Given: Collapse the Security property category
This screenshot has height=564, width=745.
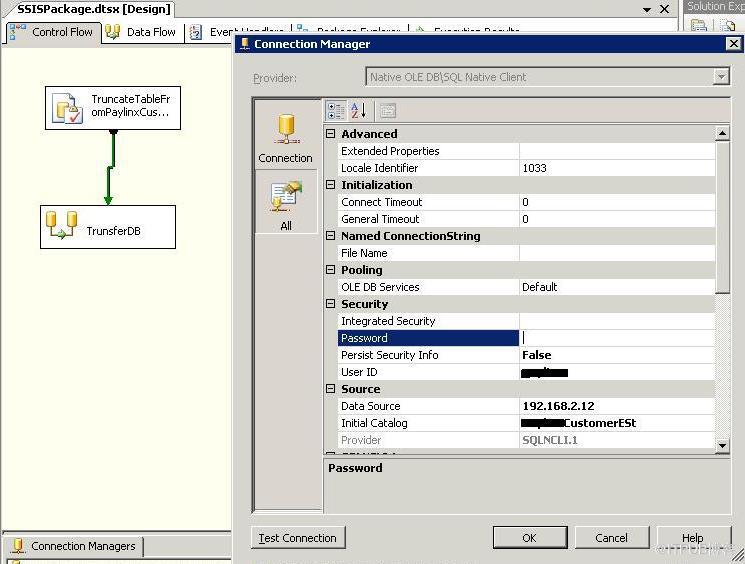Looking at the screenshot, I should click(x=331, y=304).
